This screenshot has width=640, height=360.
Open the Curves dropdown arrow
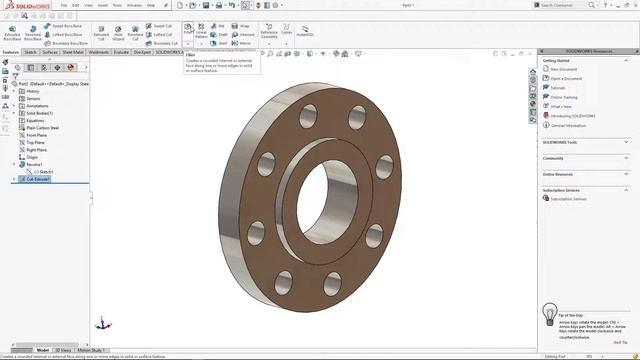tap(287, 44)
